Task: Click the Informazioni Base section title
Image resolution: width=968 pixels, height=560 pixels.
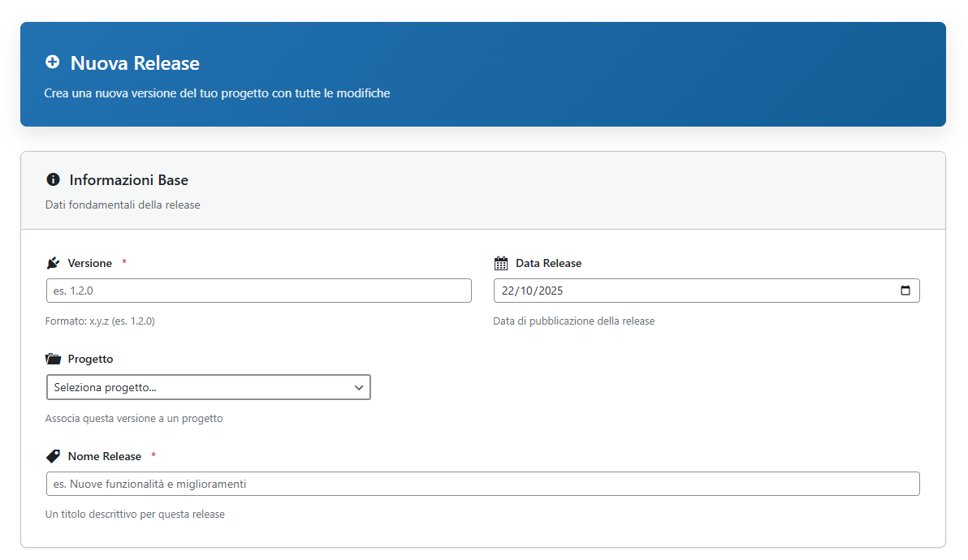Action: coord(128,180)
